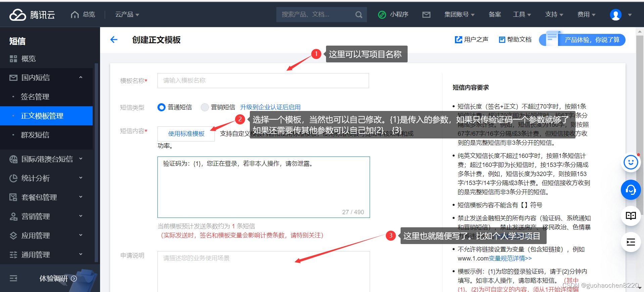
Task: Select the 营销短信 radio option
Action: point(204,107)
